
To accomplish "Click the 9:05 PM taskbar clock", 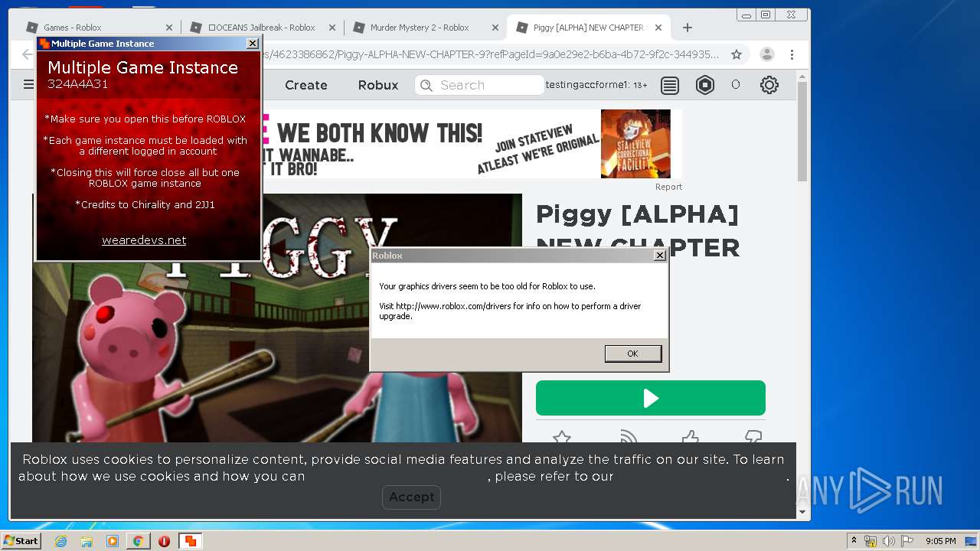I will pyautogui.click(x=940, y=541).
